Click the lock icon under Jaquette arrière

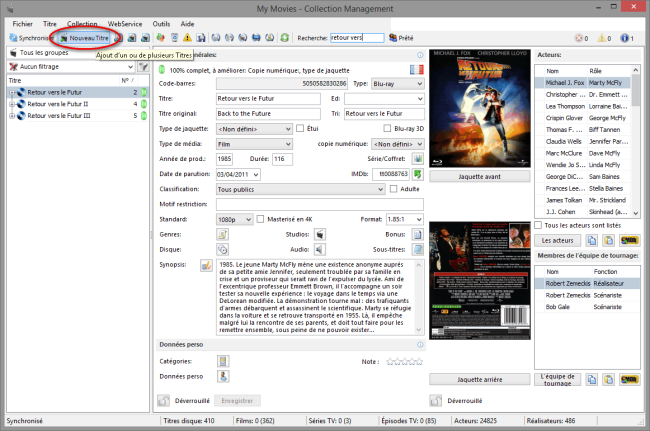(x=436, y=401)
